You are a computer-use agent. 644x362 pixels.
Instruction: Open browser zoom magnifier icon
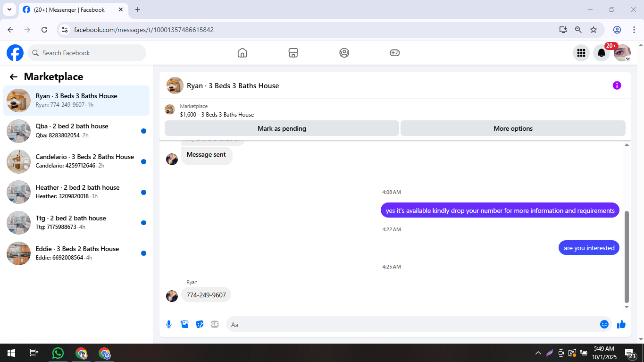pyautogui.click(x=578, y=30)
